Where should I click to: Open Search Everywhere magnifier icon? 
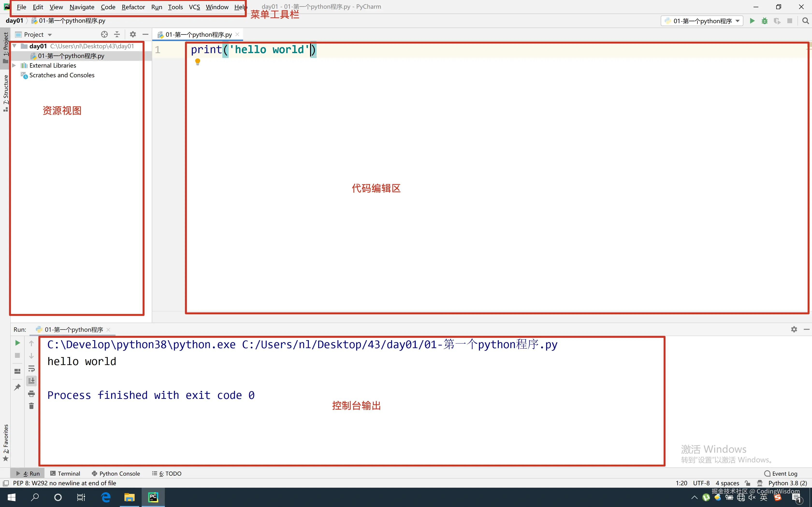pyautogui.click(x=805, y=21)
